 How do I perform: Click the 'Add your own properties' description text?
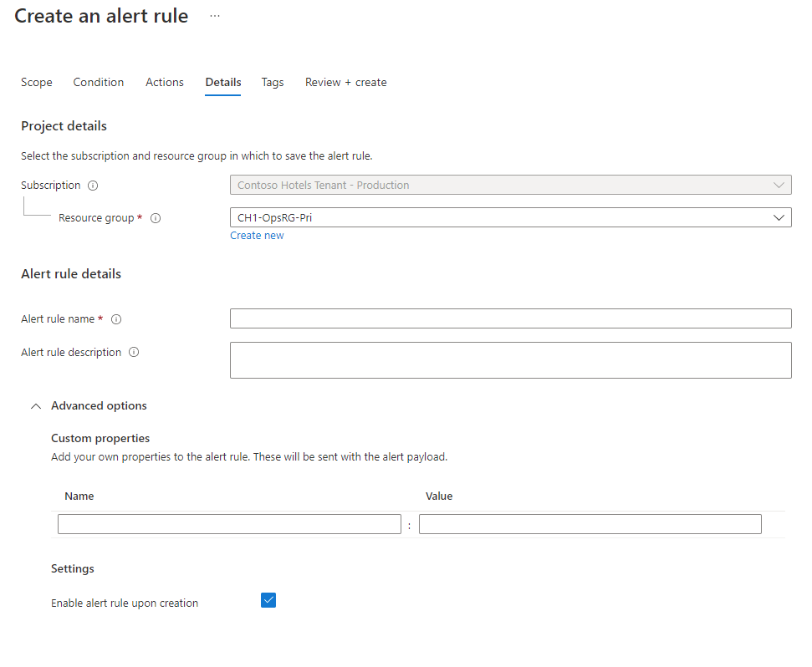point(249,457)
